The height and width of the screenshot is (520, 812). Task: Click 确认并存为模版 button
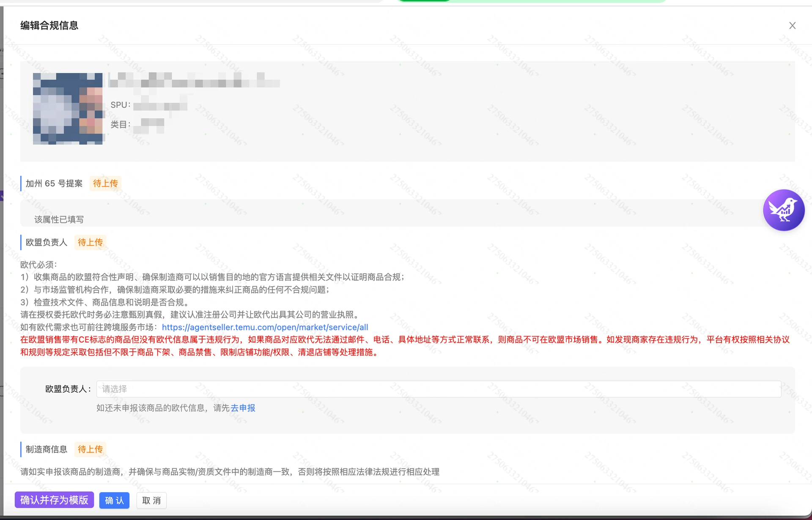[54, 500]
